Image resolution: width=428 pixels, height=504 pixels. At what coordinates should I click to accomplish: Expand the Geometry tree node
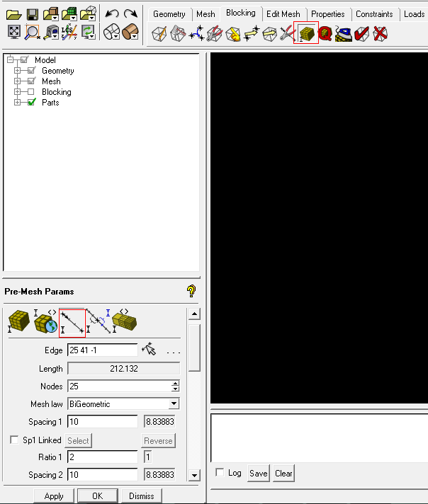point(18,70)
